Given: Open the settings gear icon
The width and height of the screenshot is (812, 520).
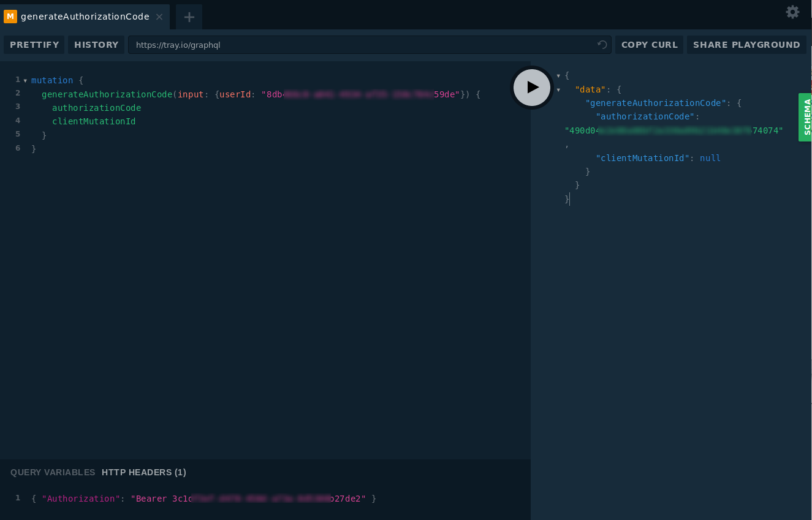Looking at the screenshot, I should point(792,12).
